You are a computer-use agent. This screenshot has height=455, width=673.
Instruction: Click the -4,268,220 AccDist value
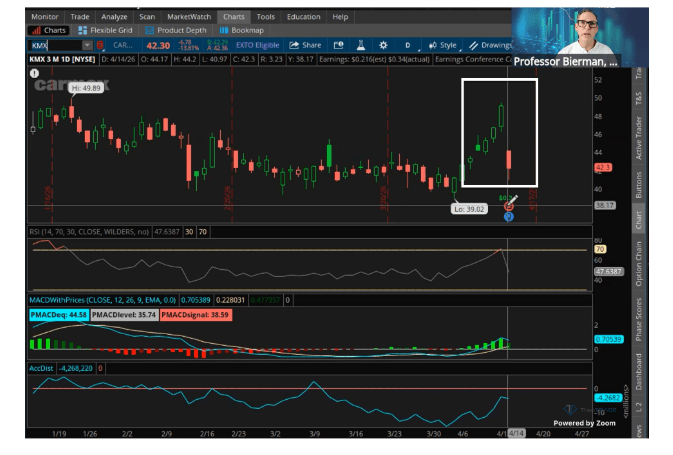76,368
